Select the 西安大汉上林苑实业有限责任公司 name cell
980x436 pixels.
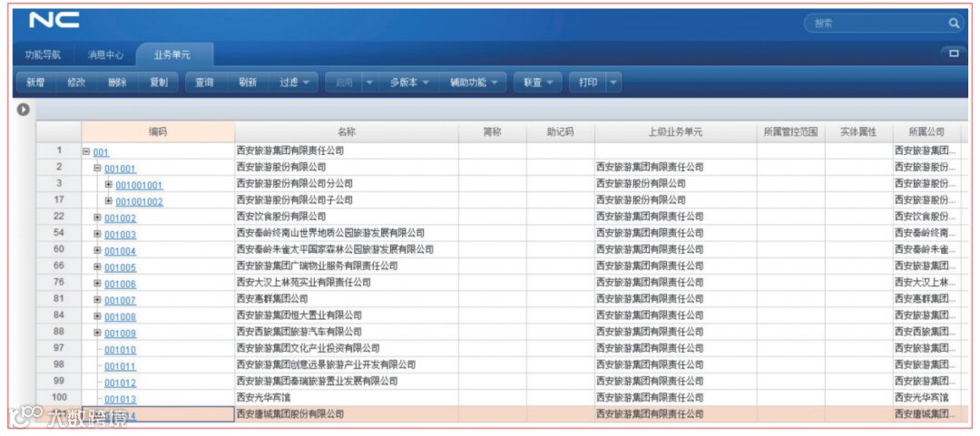click(x=347, y=282)
